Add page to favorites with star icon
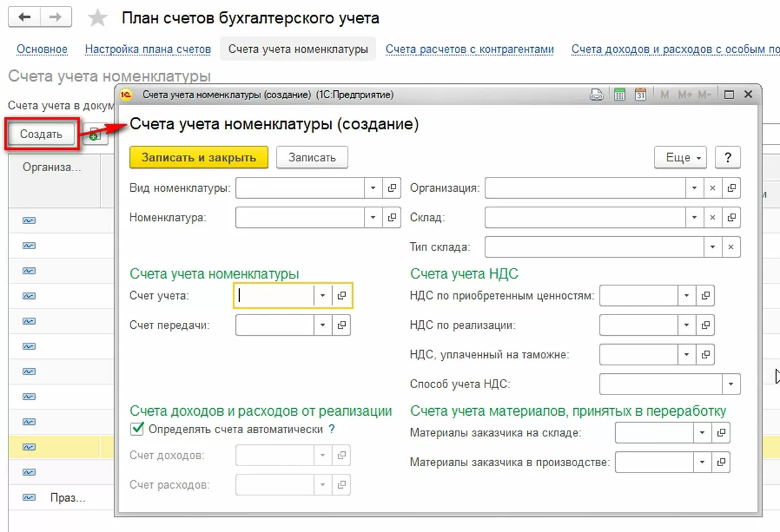Image resolution: width=780 pixels, height=532 pixels. 98,18
